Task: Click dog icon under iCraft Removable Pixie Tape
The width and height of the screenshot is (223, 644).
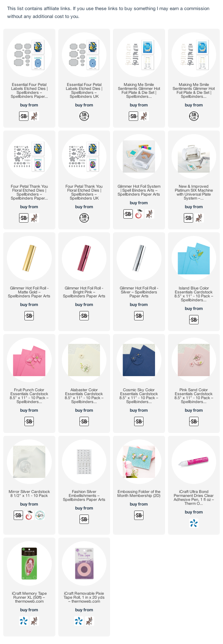Action: pyautogui.click(x=89, y=621)
